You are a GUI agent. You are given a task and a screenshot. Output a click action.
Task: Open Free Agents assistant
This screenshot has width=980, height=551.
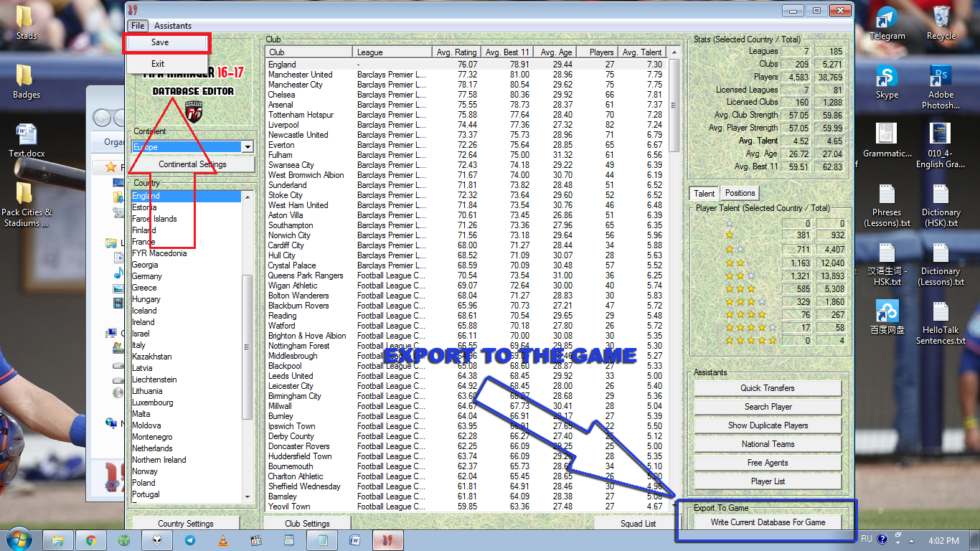768,463
